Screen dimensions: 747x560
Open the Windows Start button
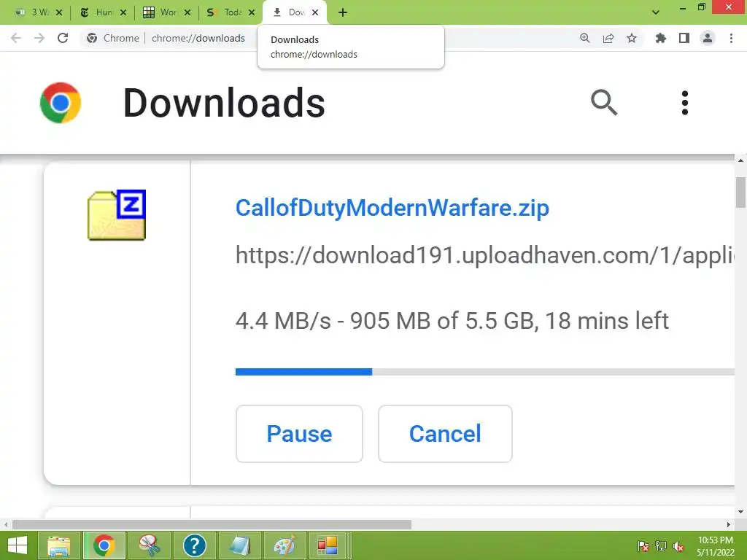click(18, 545)
